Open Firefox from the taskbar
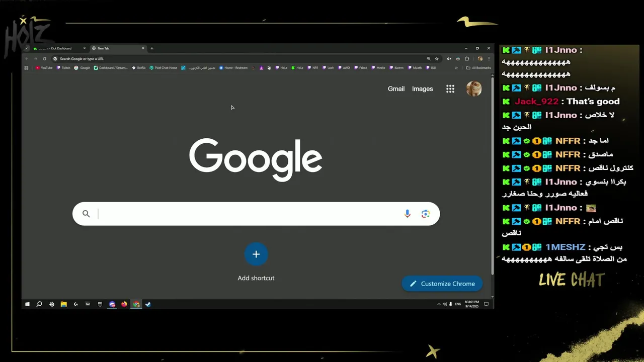 coord(124,304)
